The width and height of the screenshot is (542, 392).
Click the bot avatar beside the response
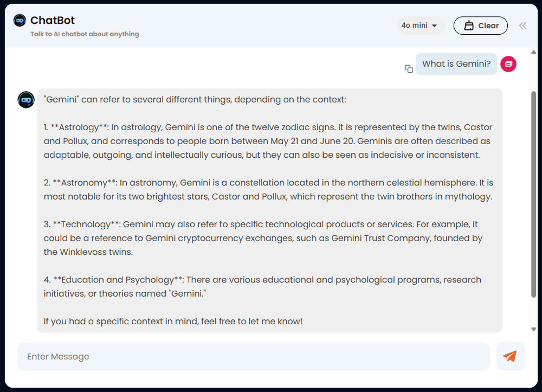(x=26, y=100)
